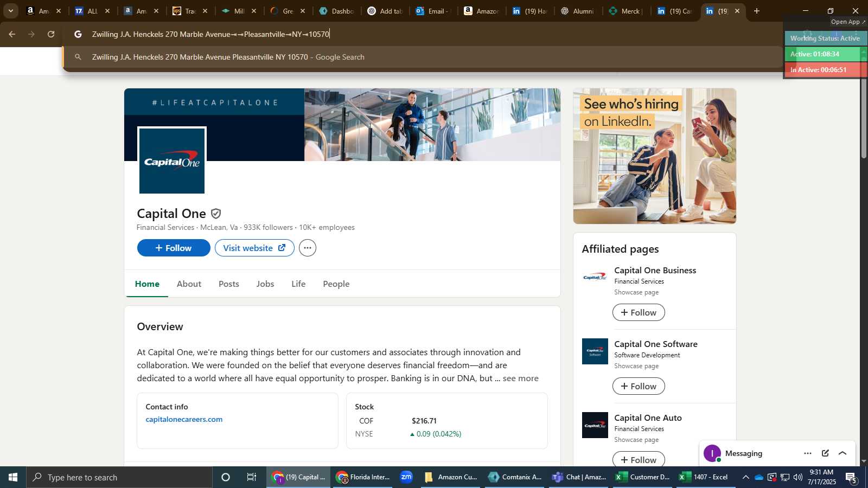Open capitalonecareers.com link

184,419
